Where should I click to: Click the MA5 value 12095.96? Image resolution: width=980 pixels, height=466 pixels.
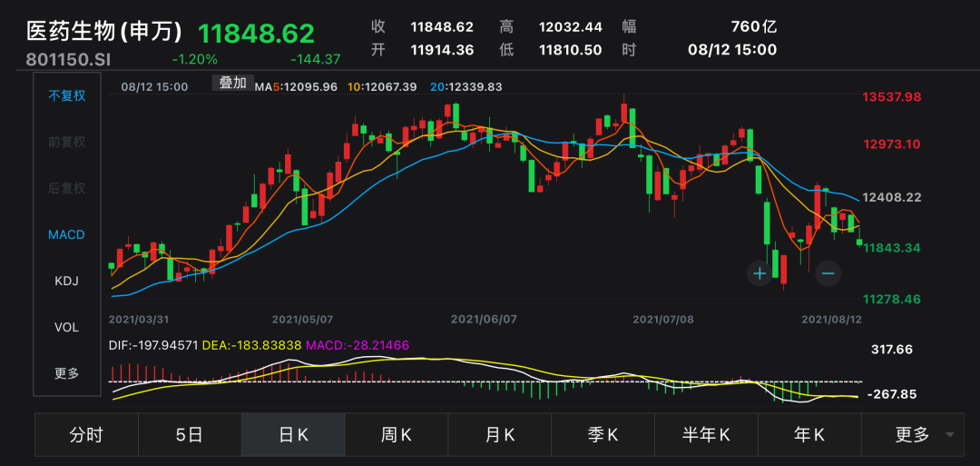310,87
